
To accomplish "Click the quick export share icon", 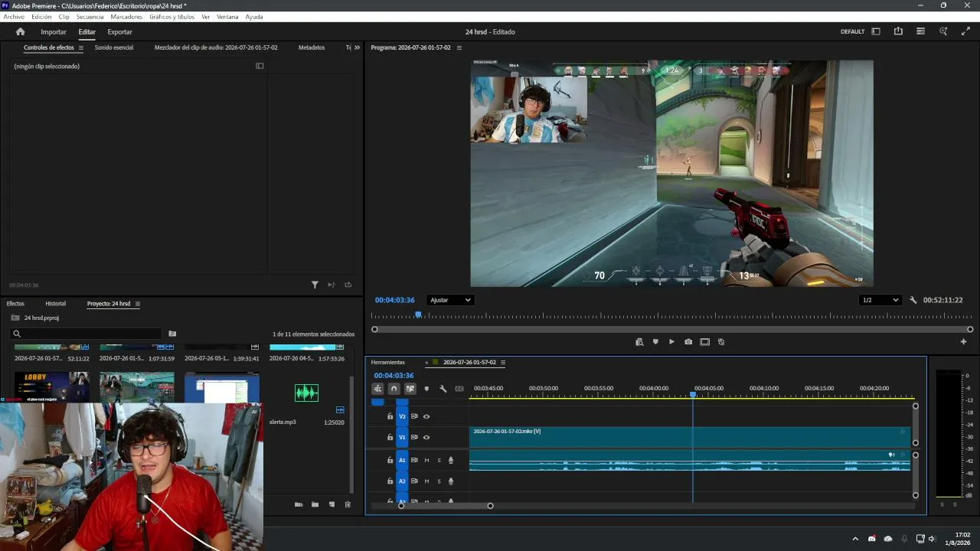I will 898,31.
